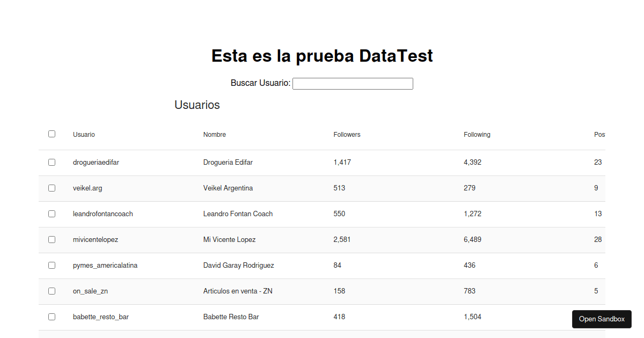Check the checkbox for mivicentelopez row
This screenshot has width=644, height=338.
(x=52, y=239)
